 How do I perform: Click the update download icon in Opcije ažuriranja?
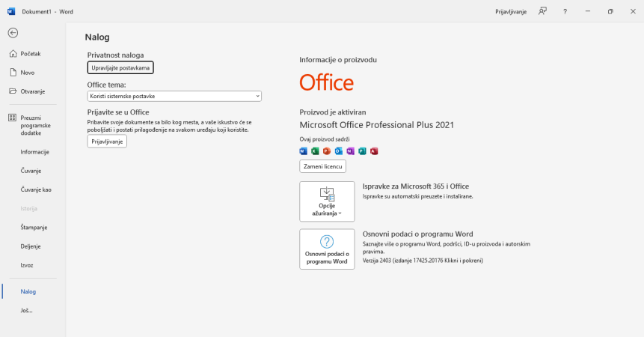pyautogui.click(x=327, y=193)
